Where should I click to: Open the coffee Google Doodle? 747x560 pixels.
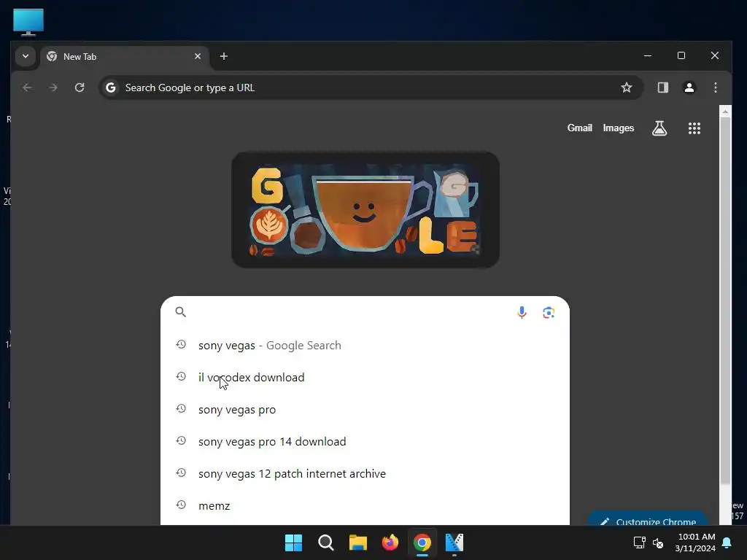(x=365, y=210)
